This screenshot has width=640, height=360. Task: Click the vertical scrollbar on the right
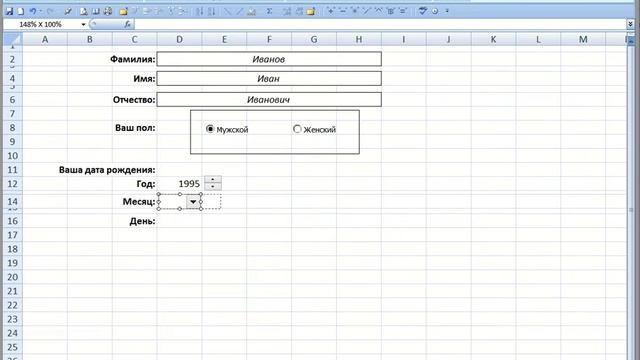tap(631, 200)
